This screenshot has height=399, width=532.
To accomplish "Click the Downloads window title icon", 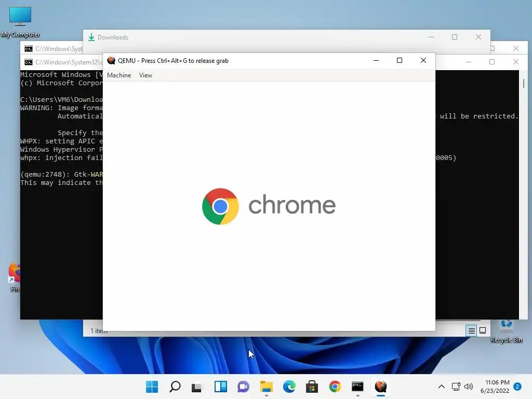I will click(x=91, y=37).
